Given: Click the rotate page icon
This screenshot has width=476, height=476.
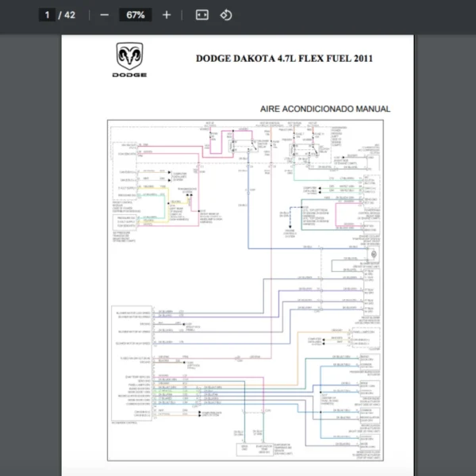Looking at the screenshot, I should 226,15.
